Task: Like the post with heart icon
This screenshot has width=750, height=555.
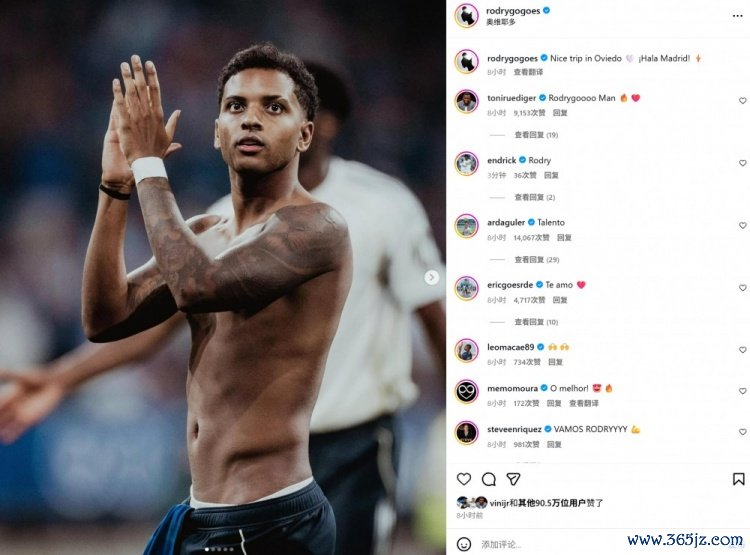Action: (x=463, y=479)
